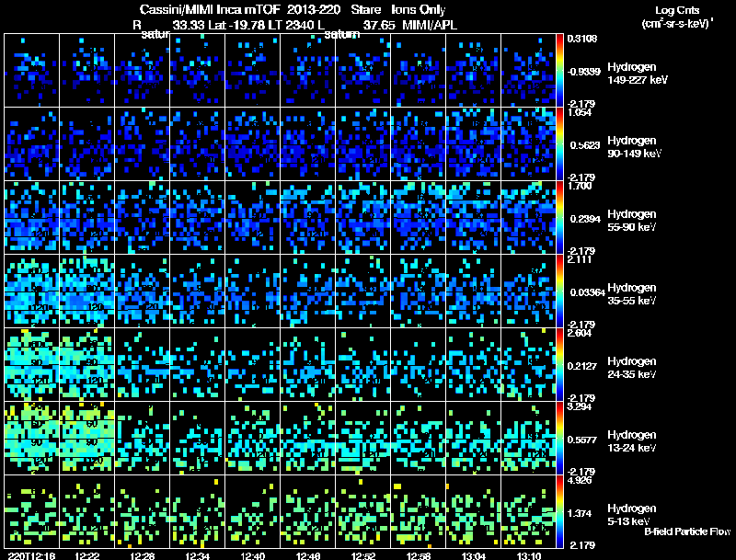Click the '4.926' colorbar maximum value
Screen dimensions: 736x560
(x=580, y=480)
